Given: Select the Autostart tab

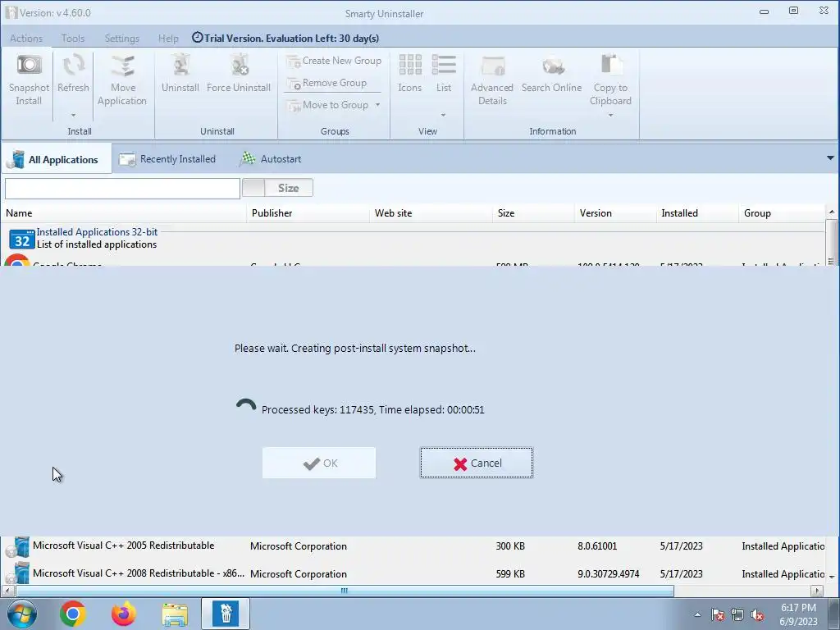Looking at the screenshot, I should [x=270, y=159].
